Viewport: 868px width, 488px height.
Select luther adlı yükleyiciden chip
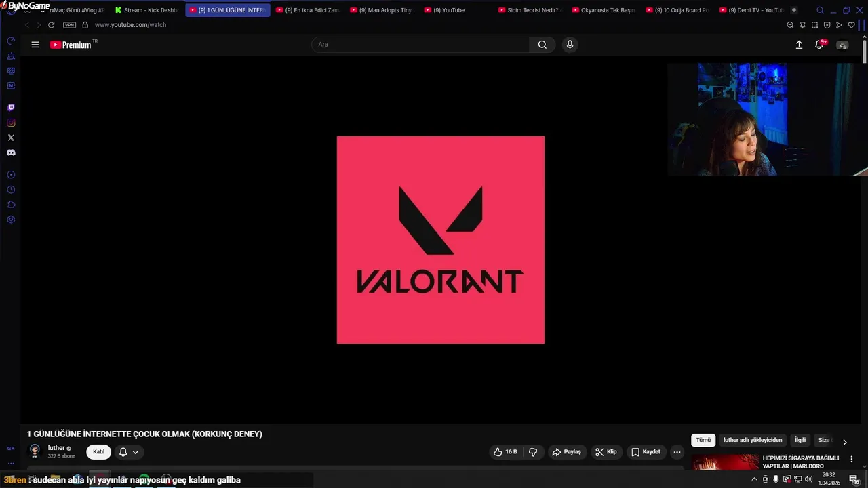pyautogui.click(x=753, y=441)
